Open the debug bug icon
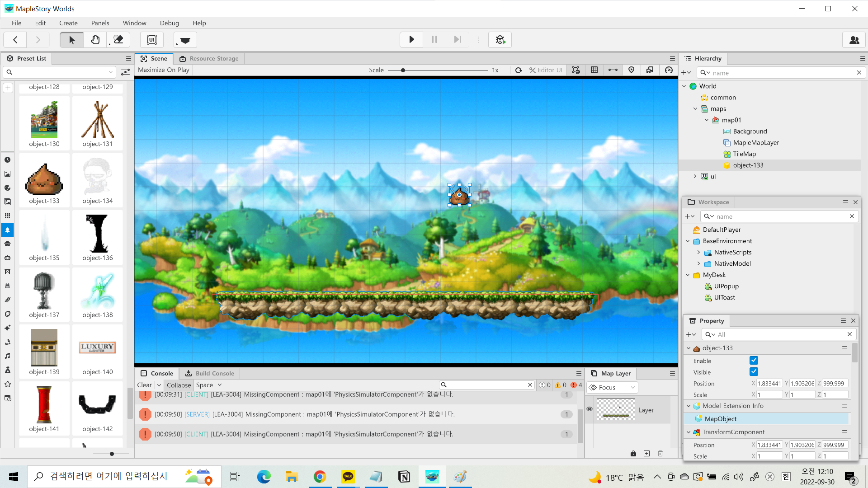 click(500, 40)
